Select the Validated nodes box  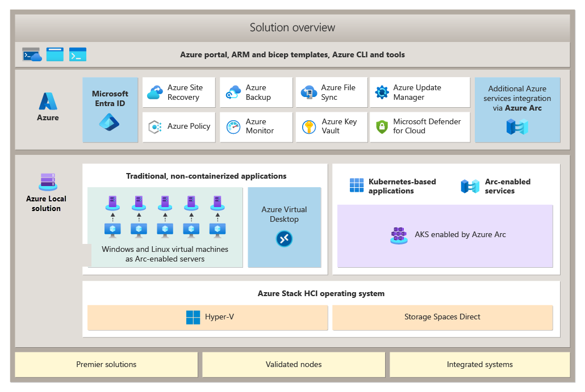pyautogui.click(x=293, y=364)
